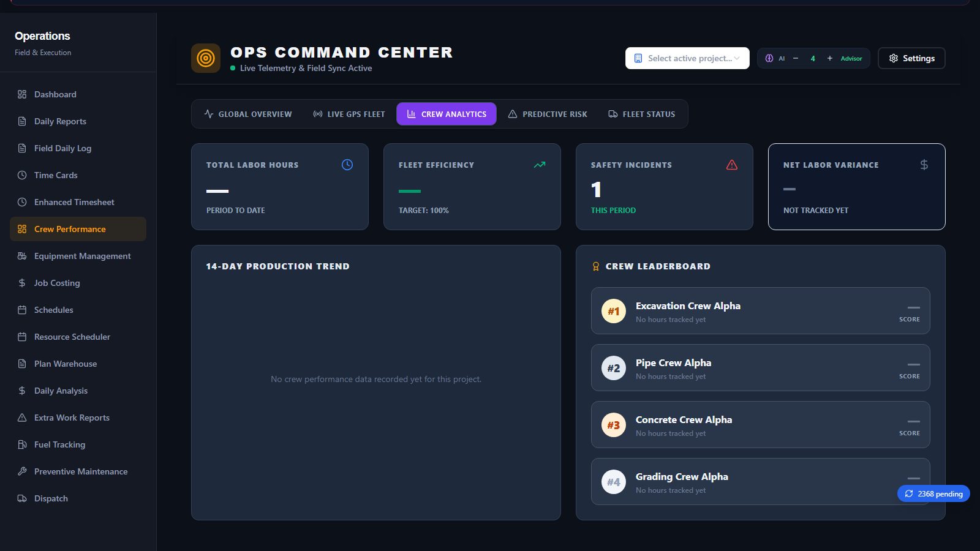
Task: Open Job Costing
Action: (78, 283)
